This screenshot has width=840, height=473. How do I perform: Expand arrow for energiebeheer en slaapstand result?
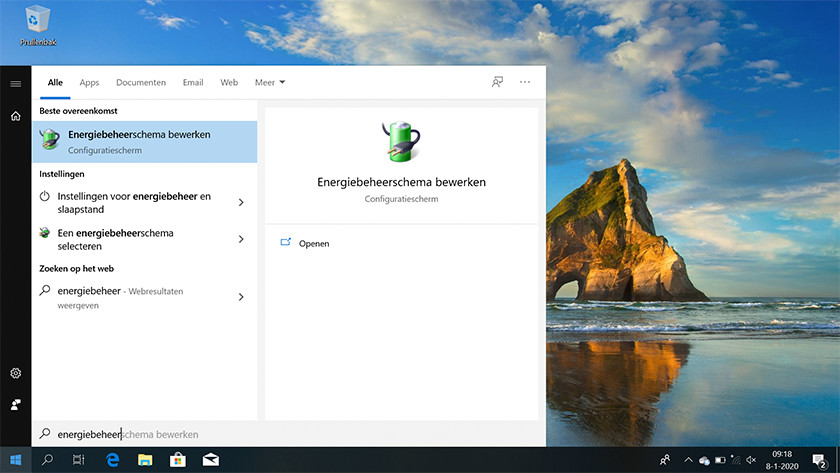pyautogui.click(x=241, y=202)
